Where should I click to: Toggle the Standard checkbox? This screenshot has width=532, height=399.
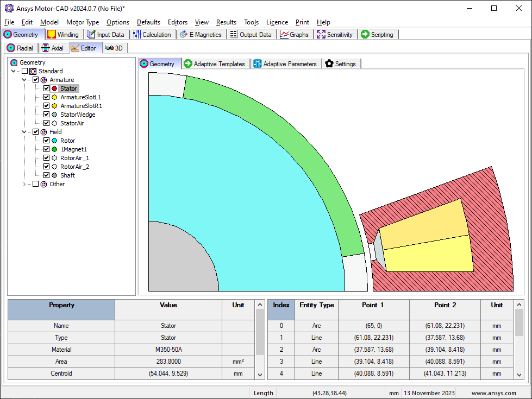coord(25,71)
